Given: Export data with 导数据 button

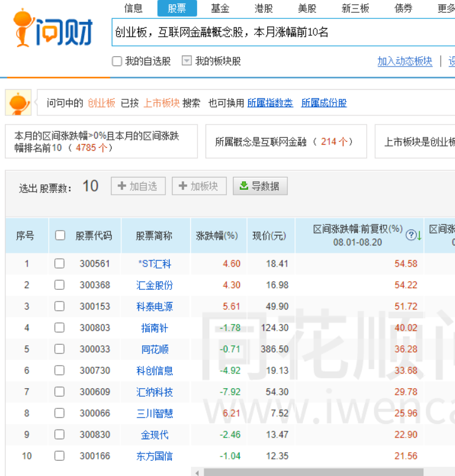Looking at the screenshot, I should [260, 186].
